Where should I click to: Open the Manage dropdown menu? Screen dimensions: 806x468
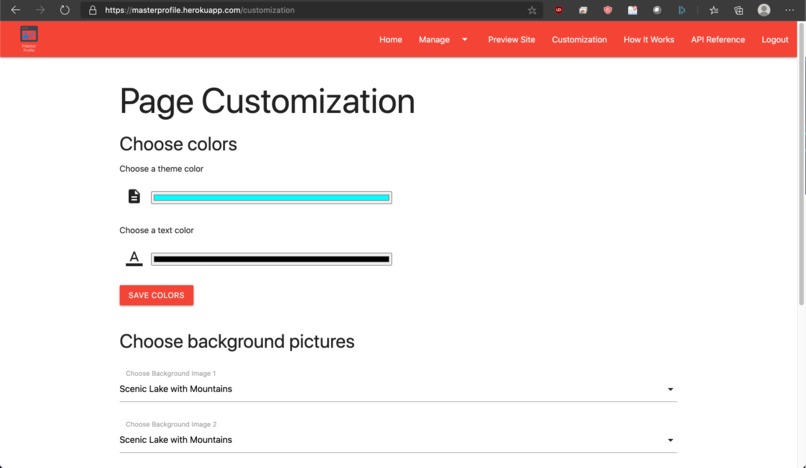[443, 40]
